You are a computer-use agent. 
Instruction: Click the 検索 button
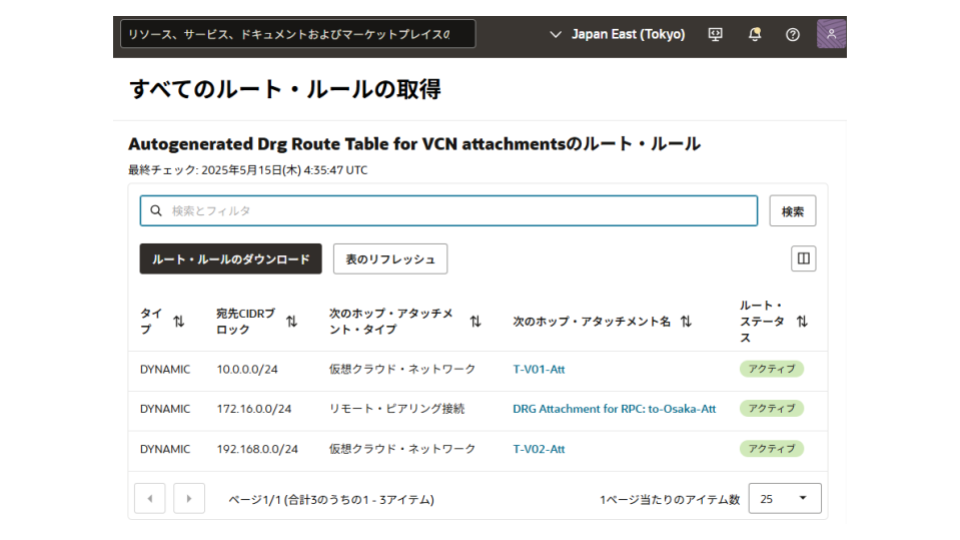pyautogui.click(x=792, y=211)
